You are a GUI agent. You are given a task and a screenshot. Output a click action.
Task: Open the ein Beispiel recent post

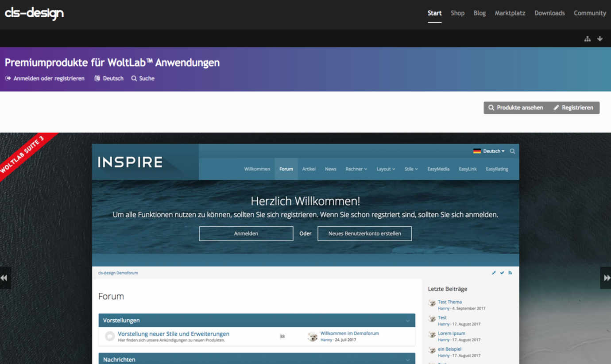tap(449, 349)
